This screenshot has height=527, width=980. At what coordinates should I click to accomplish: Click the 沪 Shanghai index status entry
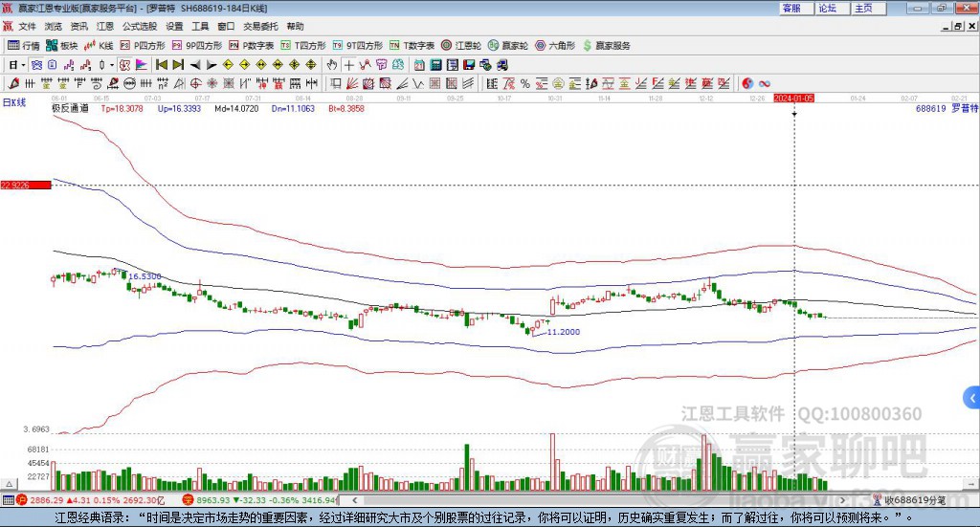91,500
